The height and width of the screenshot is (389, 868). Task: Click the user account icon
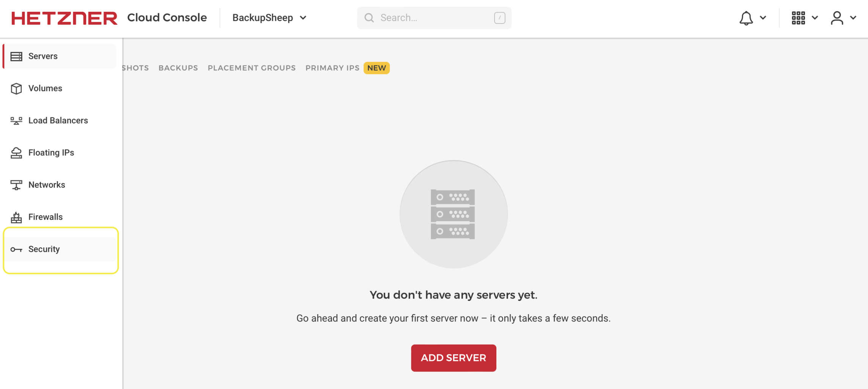click(837, 18)
